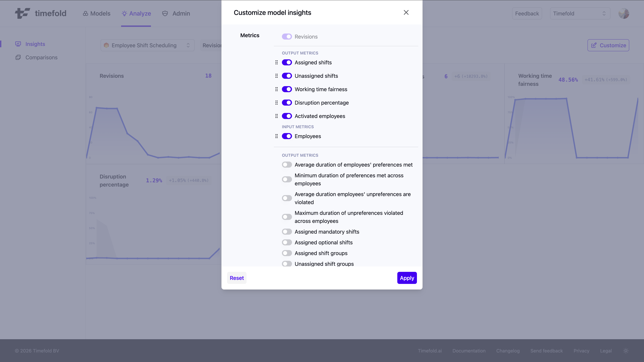Disable the Employees input metric
The image size is (644, 362).
pos(287,136)
